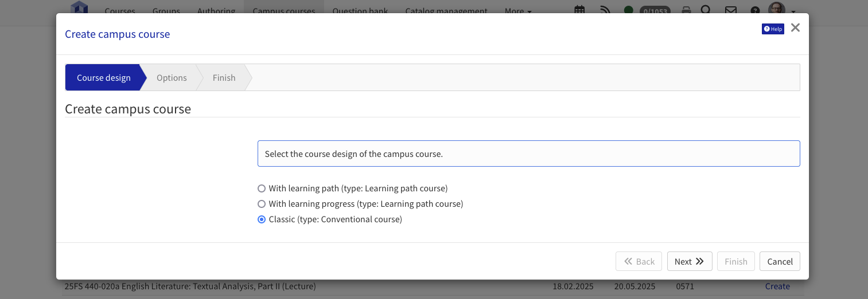This screenshot has width=868, height=299.
Task: Open the user menu dropdown arrow
Action: click(793, 11)
